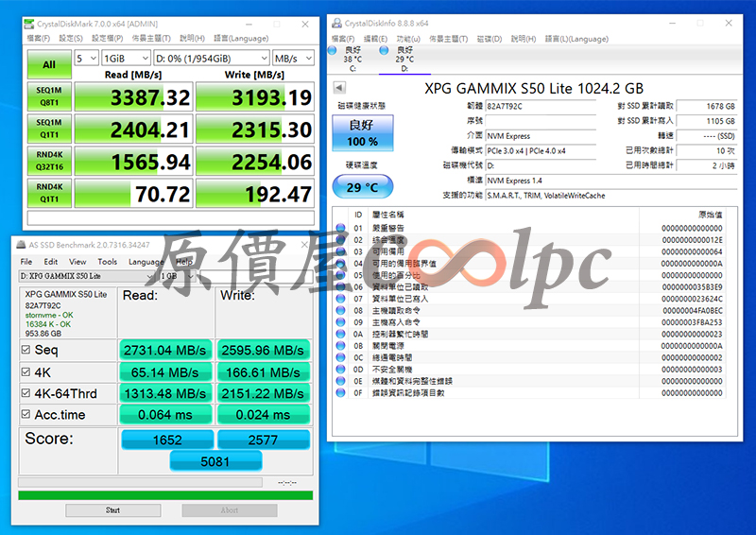Click the 4K-64Thrd write result 2151.22 MB/s
The height and width of the screenshot is (535, 756).
(x=264, y=393)
